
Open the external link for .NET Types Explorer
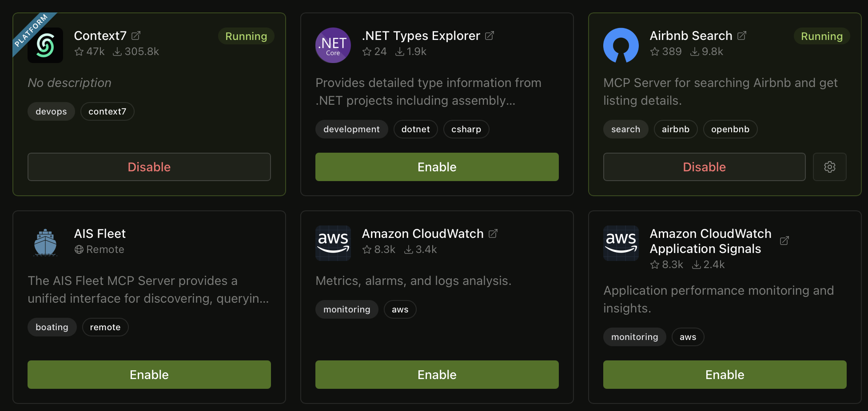tap(490, 36)
